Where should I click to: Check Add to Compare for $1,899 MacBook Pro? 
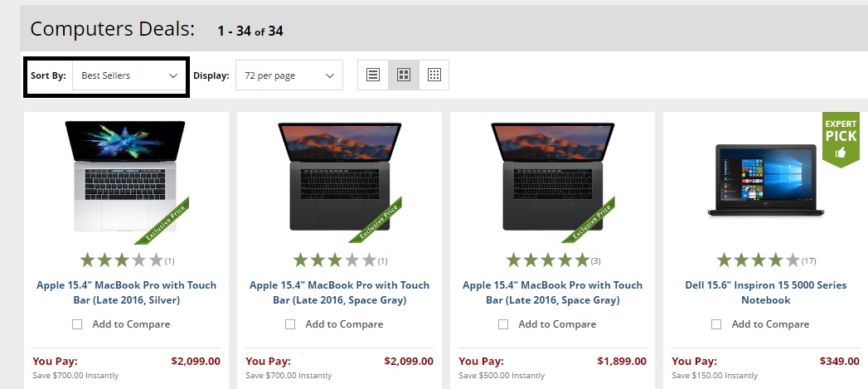point(503,324)
